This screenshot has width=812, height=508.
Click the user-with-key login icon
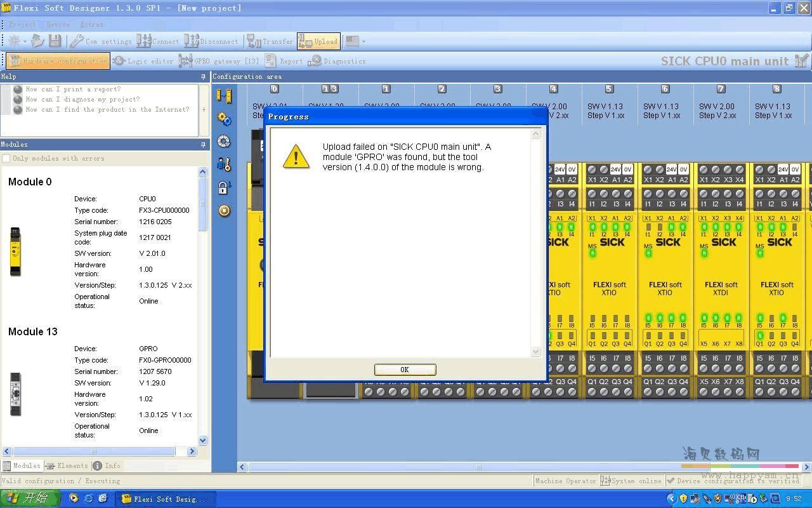(224, 164)
